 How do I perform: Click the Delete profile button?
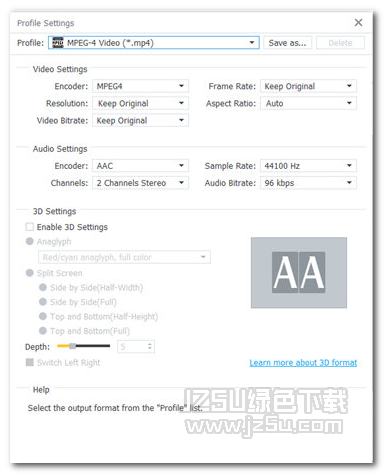tap(340, 43)
